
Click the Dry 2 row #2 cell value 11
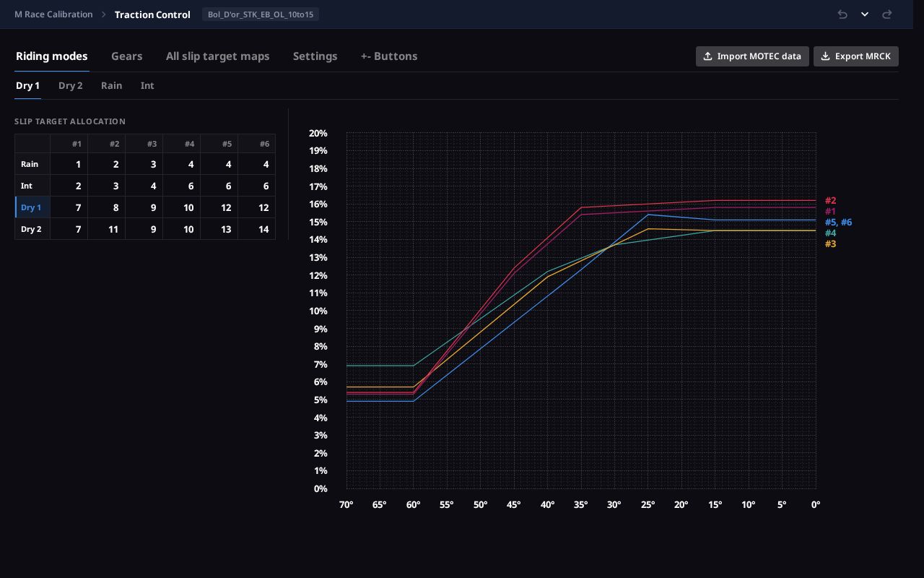point(107,229)
